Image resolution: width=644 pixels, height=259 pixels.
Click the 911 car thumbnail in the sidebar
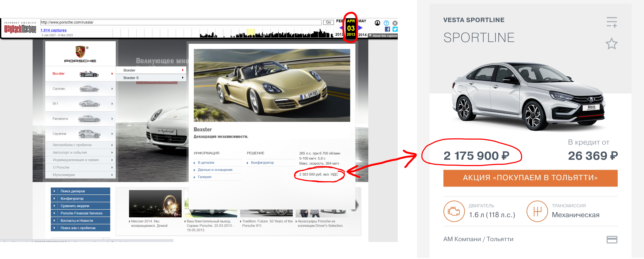click(89, 104)
